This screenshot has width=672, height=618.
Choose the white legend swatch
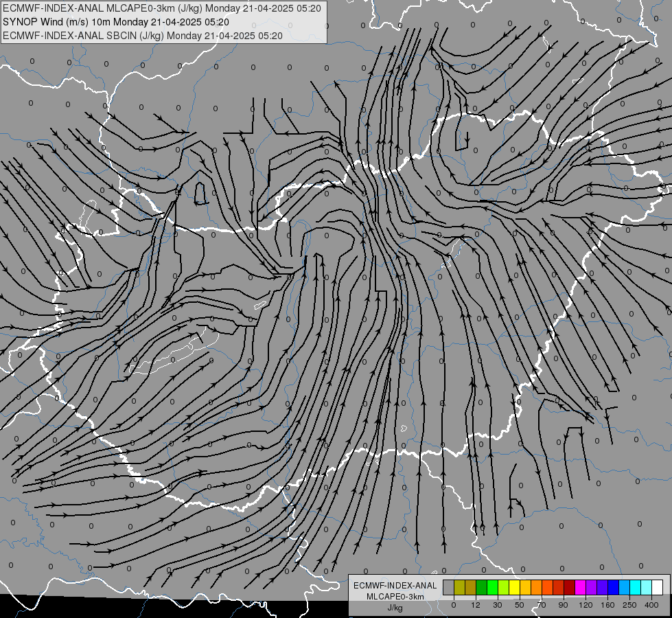coord(658,587)
